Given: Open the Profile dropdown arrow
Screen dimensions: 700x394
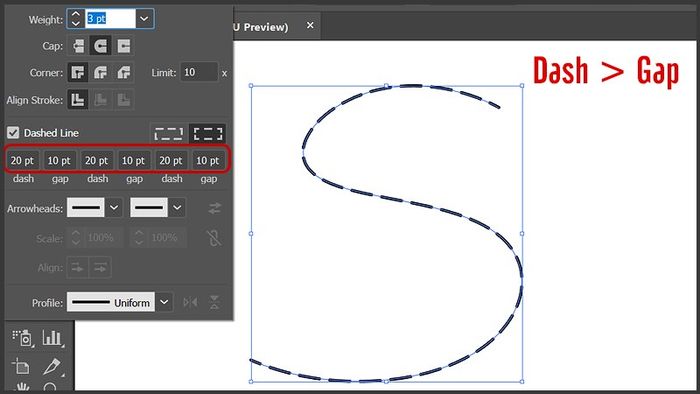Looking at the screenshot, I should (164, 302).
